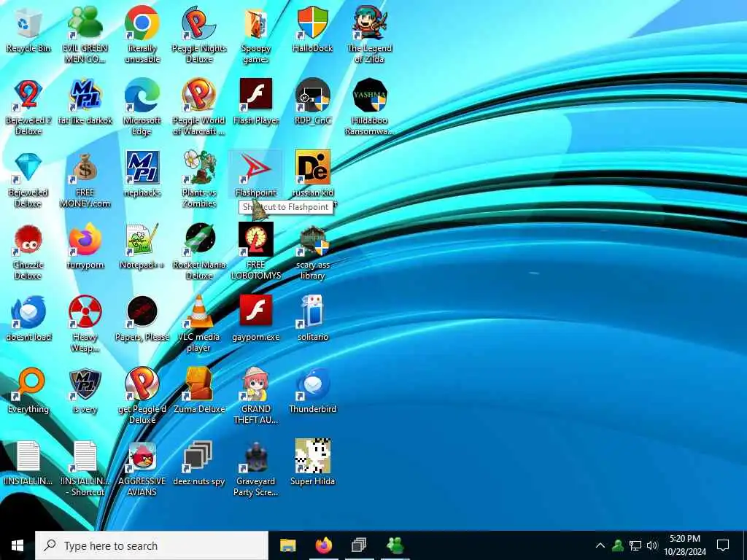
Task: Click the volume speaker tray icon
Action: 651,545
